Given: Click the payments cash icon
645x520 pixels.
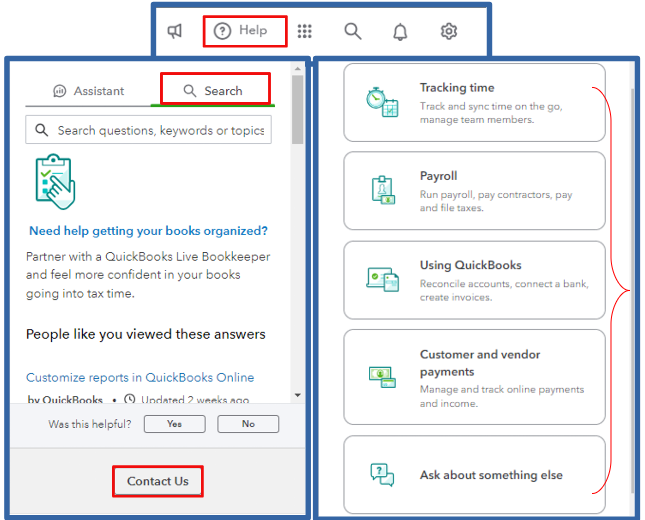Looking at the screenshot, I should pos(382,377).
